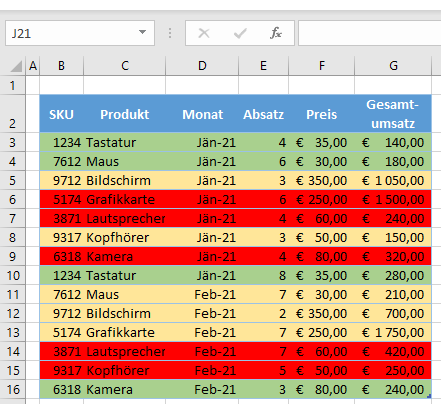The image size is (441, 407).
Task: Click Absatz value 5 in row 15
Action: pyautogui.click(x=263, y=370)
